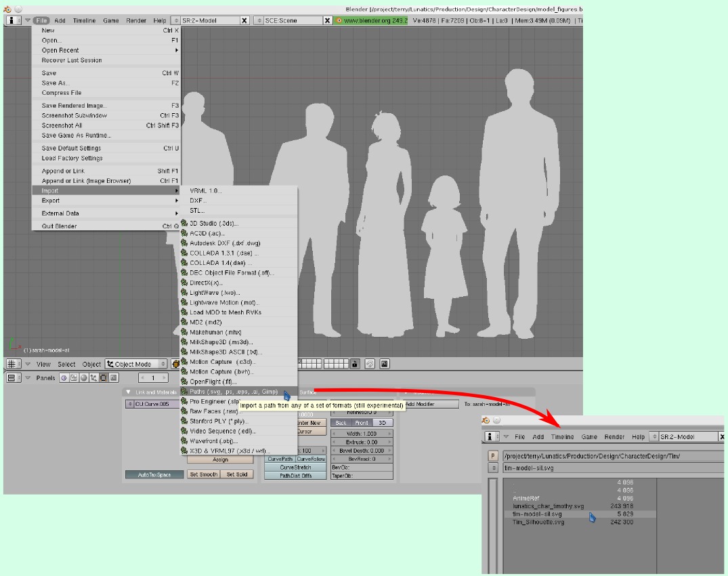Open the SCE:Scene selector dropdown
The height and width of the screenshot is (576, 728).
coord(259,20)
